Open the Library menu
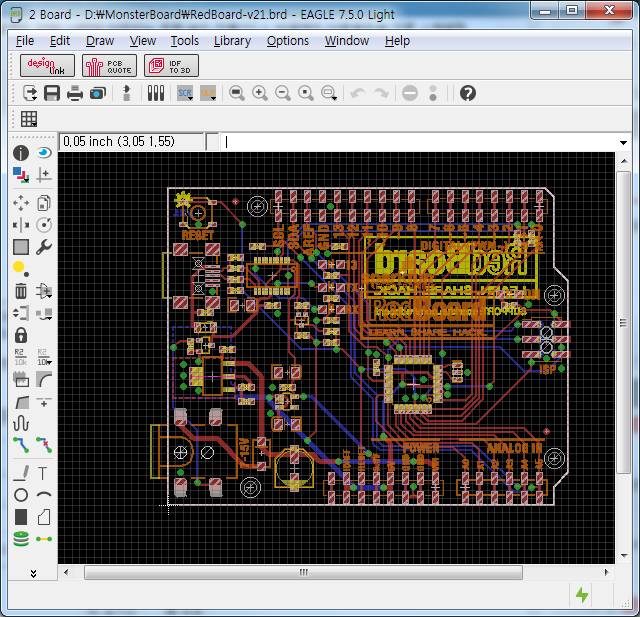The height and width of the screenshot is (617, 640). pos(233,41)
